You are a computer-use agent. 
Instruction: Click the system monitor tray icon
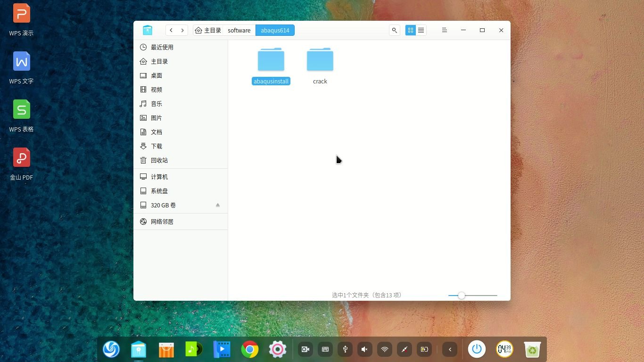(405, 349)
